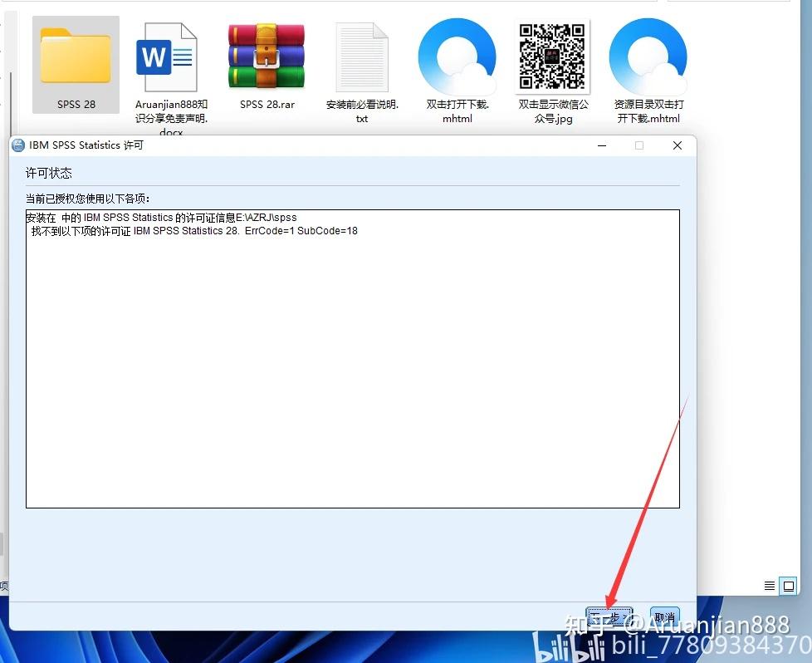Cancel the license wizard via 取消
The image size is (812, 663).
663,616
